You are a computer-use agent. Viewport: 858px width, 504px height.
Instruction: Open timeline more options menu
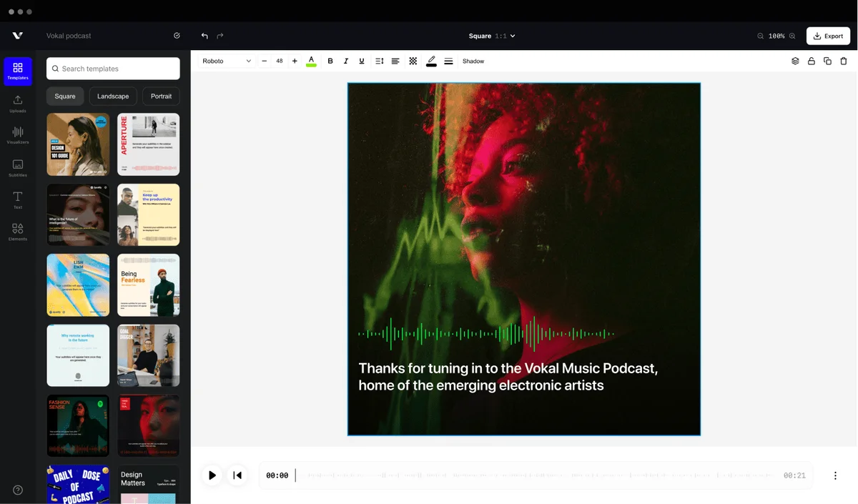click(x=835, y=475)
